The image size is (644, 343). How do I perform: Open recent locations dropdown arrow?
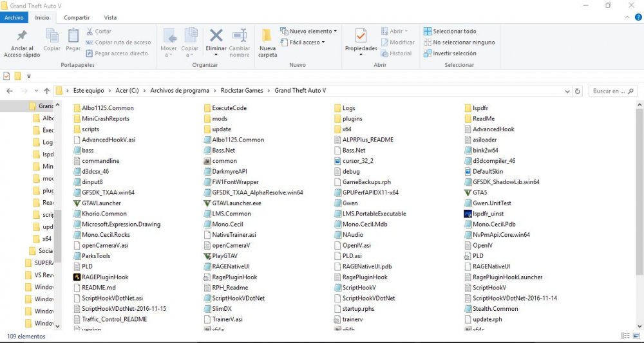click(36, 91)
